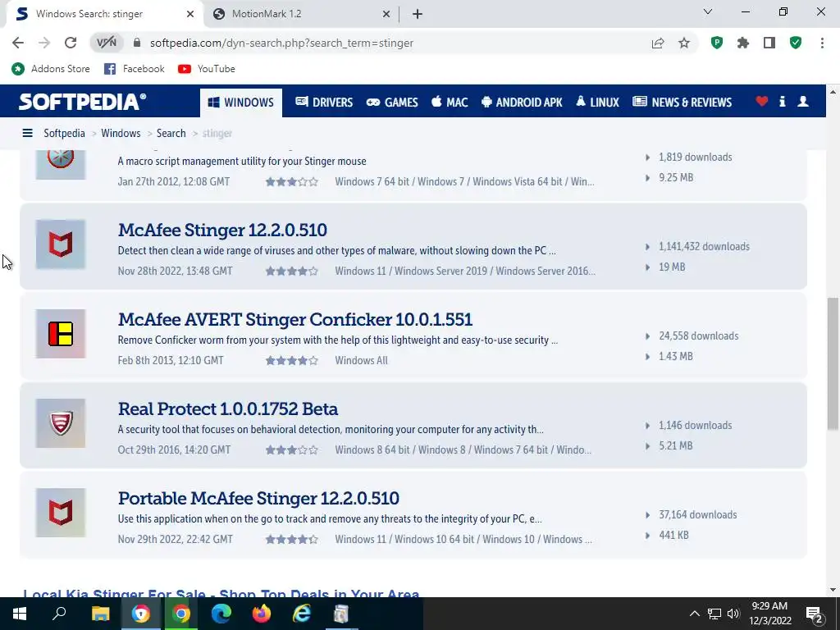This screenshot has width=840, height=630.
Task: Open the Extensions puzzle icon
Action: pyautogui.click(x=742, y=43)
